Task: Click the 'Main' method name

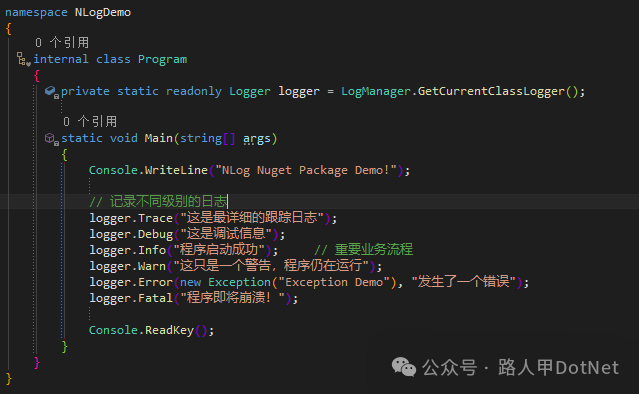Action: pyautogui.click(x=159, y=139)
